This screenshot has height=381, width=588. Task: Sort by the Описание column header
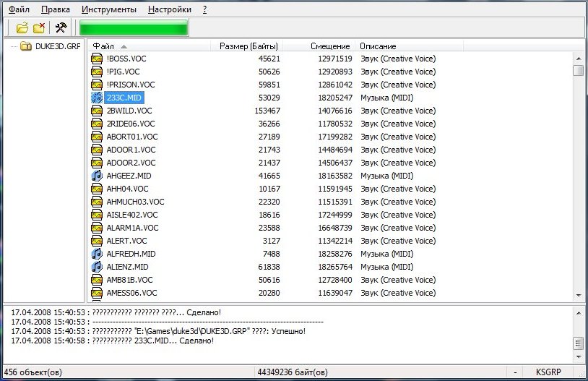409,46
